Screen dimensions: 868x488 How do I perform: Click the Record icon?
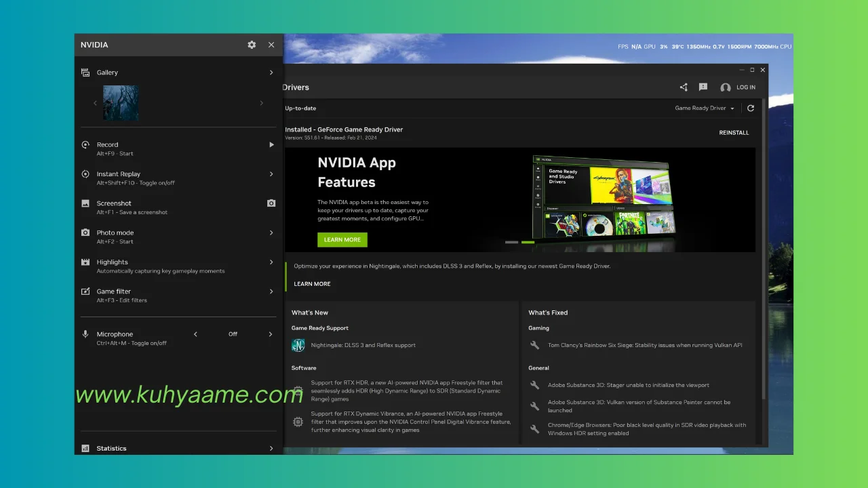point(85,144)
